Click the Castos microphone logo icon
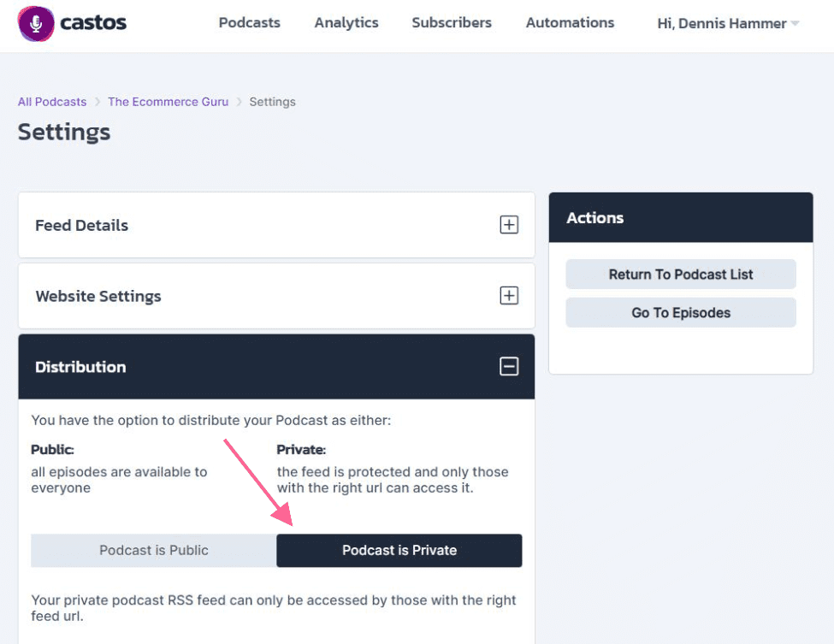 click(x=36, y=23)
